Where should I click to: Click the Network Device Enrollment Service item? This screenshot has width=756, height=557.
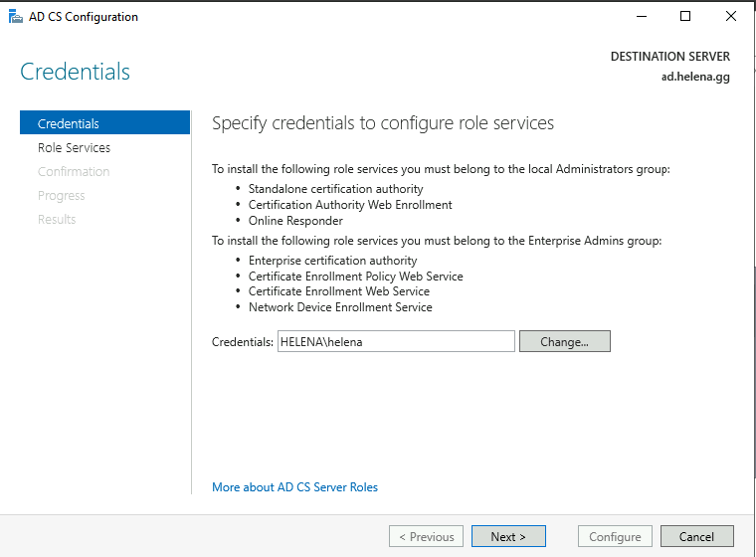[x=340, y=307]
